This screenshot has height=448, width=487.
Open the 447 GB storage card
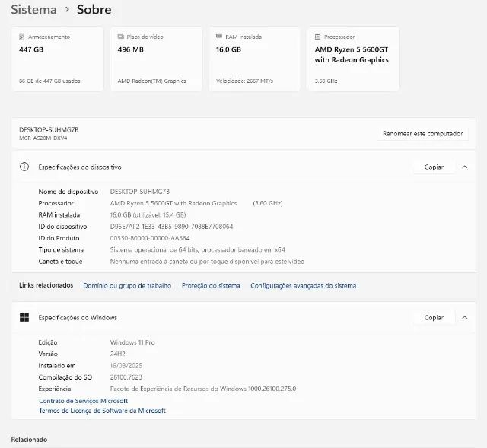click(x=58, y=59)
